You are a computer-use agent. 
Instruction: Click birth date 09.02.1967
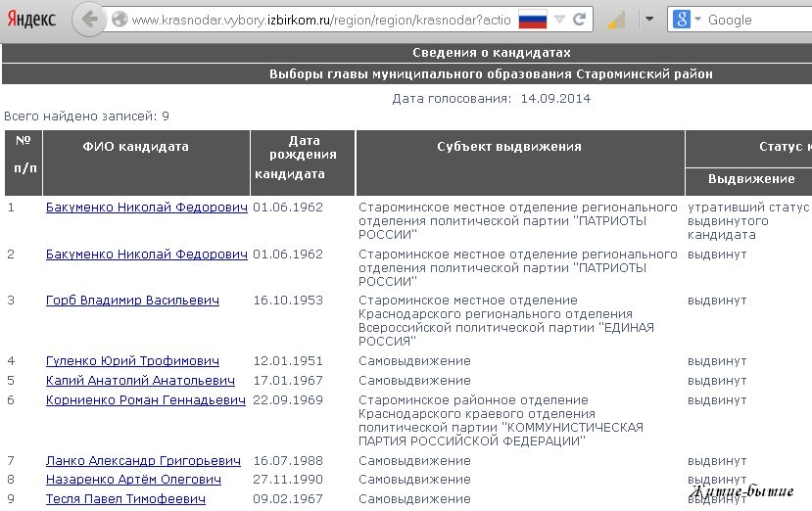pos(288,499)
